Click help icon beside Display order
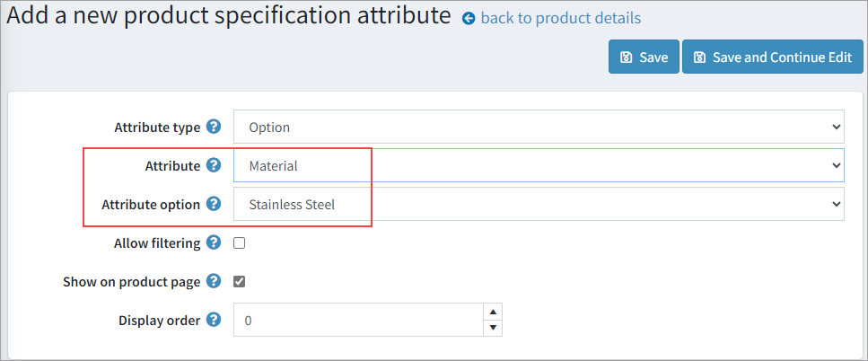Image resolution: width=868 pixels, height=361 pixels. (213, 320)
